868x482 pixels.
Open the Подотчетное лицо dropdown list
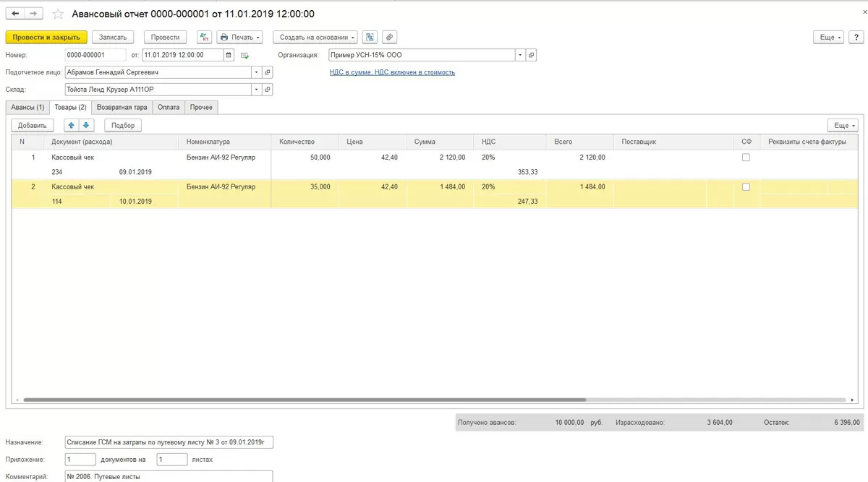click(255, 72)
